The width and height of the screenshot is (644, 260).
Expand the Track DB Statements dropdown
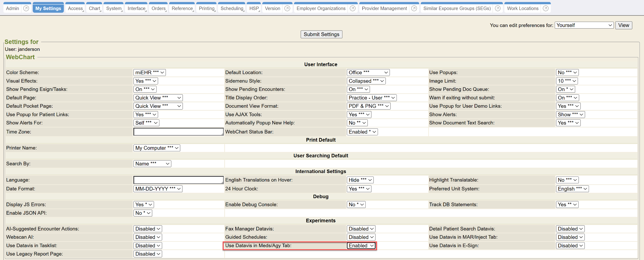pos(567,204)
